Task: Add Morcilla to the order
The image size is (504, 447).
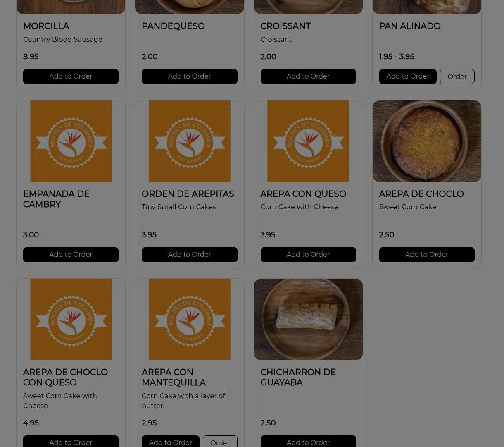Action: click(x=71, y=76)
